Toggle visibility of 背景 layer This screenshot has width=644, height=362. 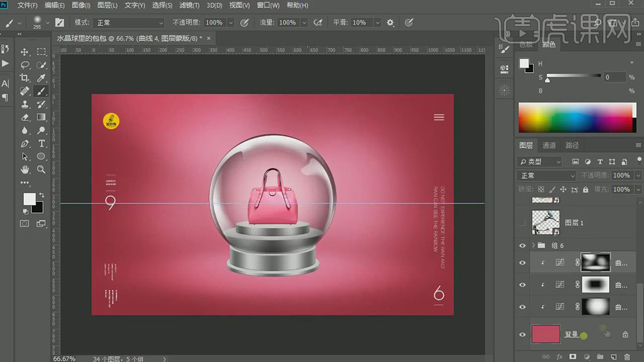point(522,334)
